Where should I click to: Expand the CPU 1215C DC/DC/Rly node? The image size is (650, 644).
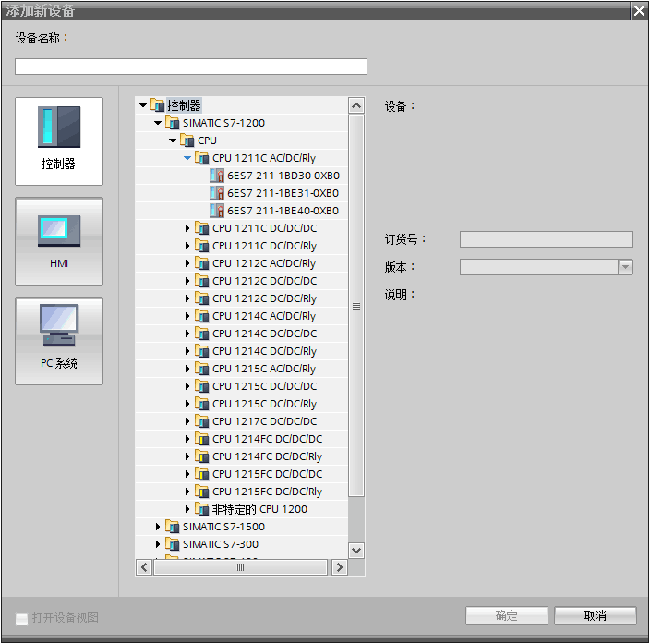pyautogui.click(x=187, y=404)
